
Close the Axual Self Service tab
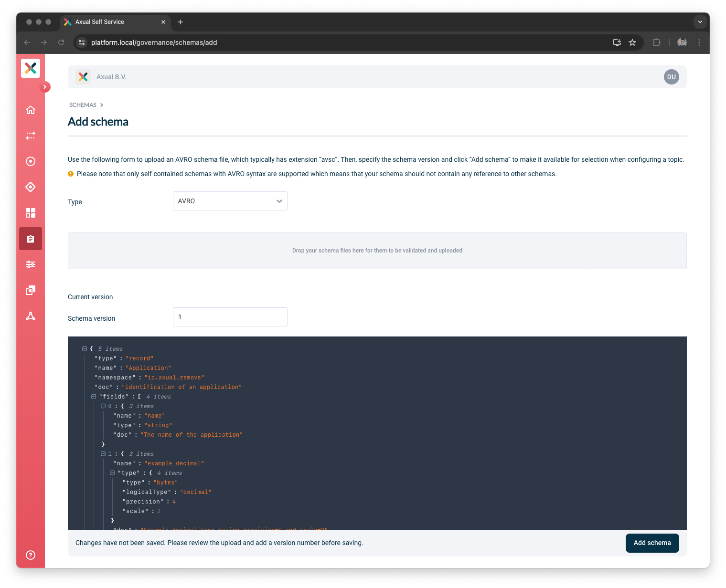(163, 22)
